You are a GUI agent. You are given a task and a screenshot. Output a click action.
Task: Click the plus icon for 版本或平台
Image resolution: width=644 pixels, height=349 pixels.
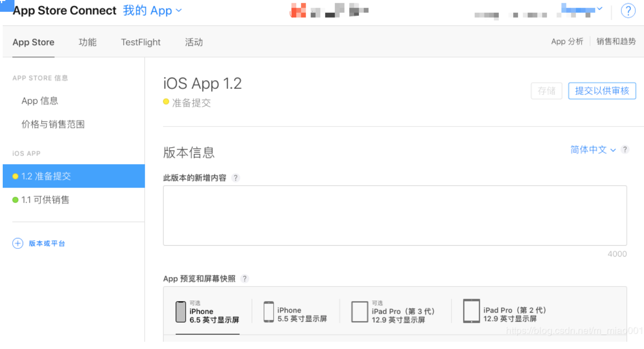pyautogui.click(x=18, y=243)
